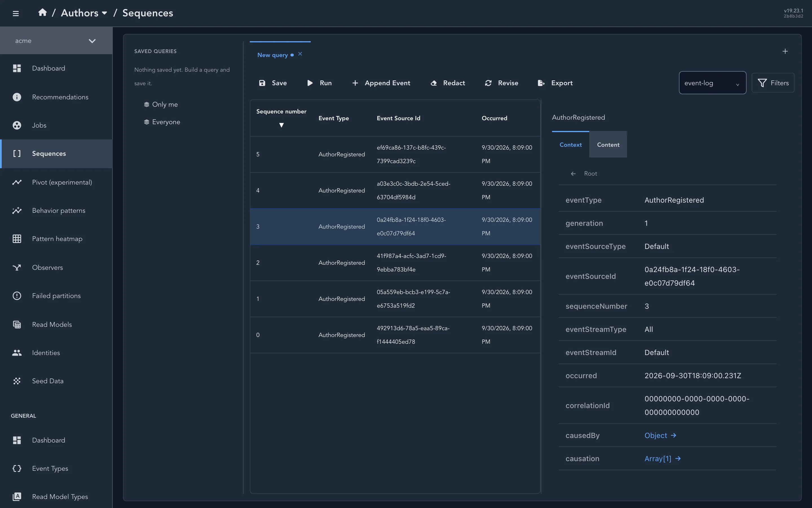The width and height of the screenshot is (812, 508).
Task: Open Failed partitions warning icon
Action: click(x=17, y=296)
